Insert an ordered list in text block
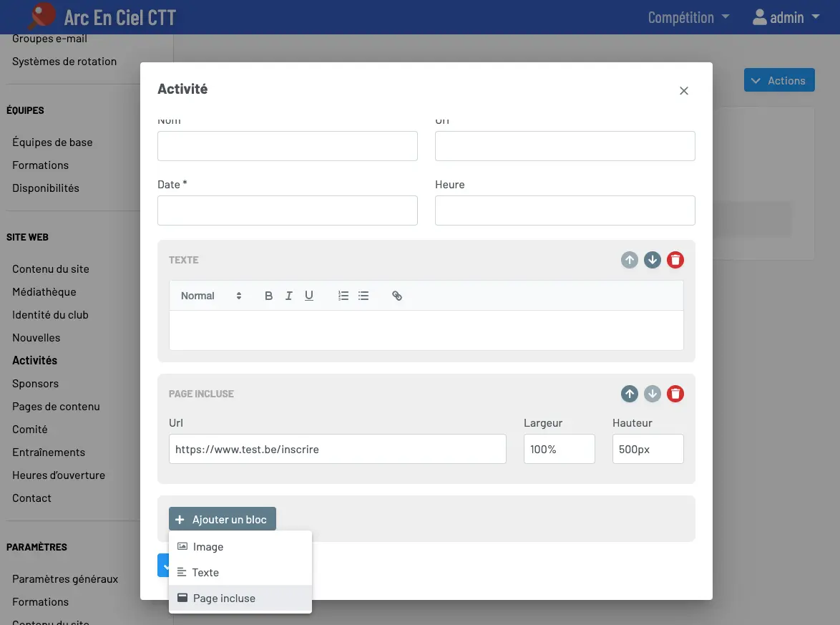This screenshot has height=625, width=840. tap(343, 296)
